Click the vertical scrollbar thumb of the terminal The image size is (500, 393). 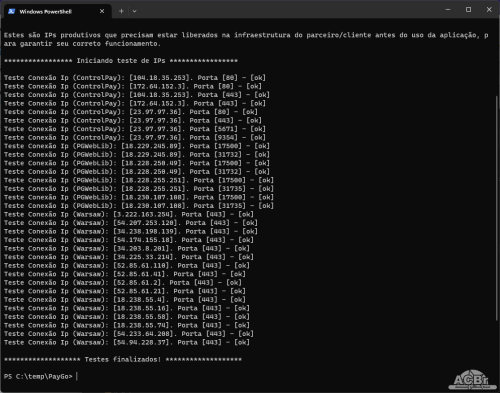pyautogui.click(x=497, y=207)
